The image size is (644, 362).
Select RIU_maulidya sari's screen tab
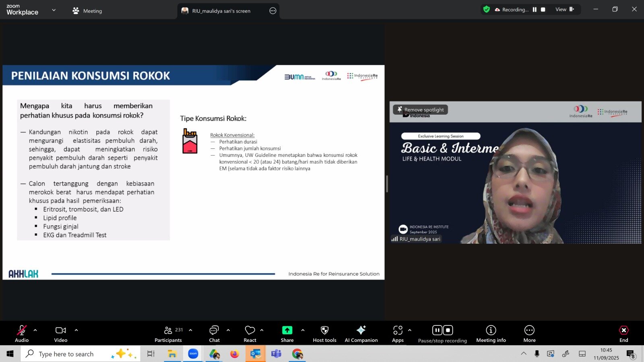221,11
